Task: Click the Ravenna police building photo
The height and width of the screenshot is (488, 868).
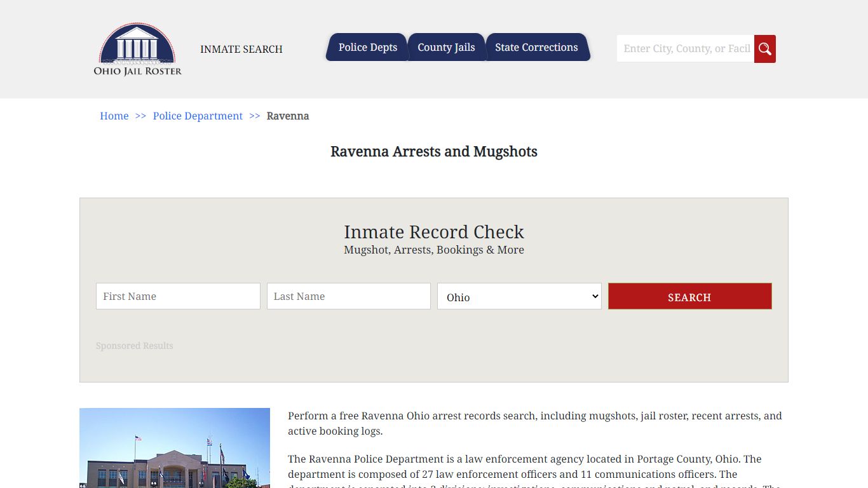Action: (x=175, y=448)
